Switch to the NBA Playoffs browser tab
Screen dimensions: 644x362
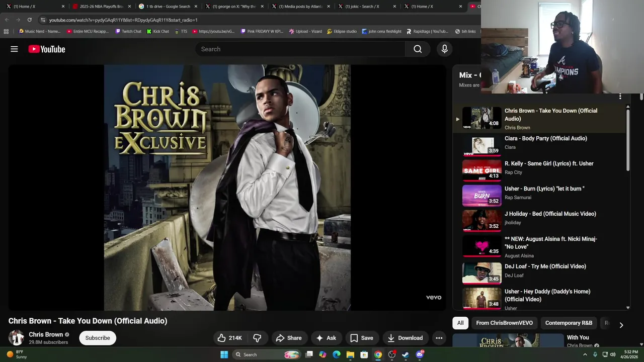tap(101, 7)
